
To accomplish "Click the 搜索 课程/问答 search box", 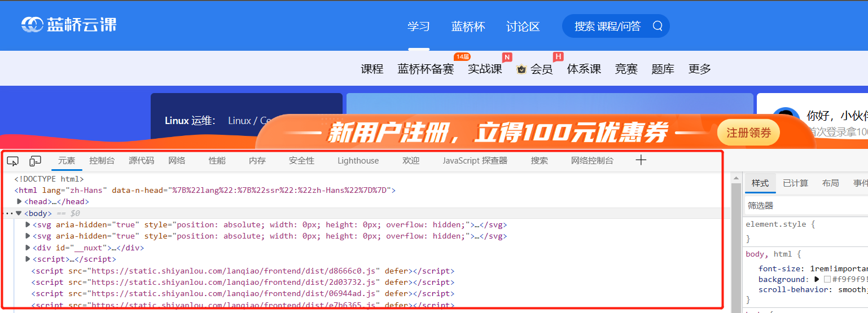I will pos(616,26).
